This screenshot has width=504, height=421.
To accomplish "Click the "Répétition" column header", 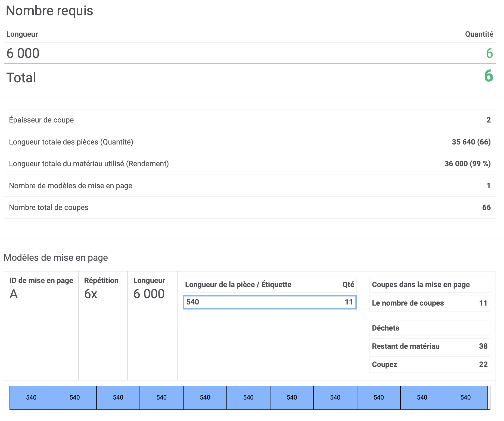I will (101, 281).
